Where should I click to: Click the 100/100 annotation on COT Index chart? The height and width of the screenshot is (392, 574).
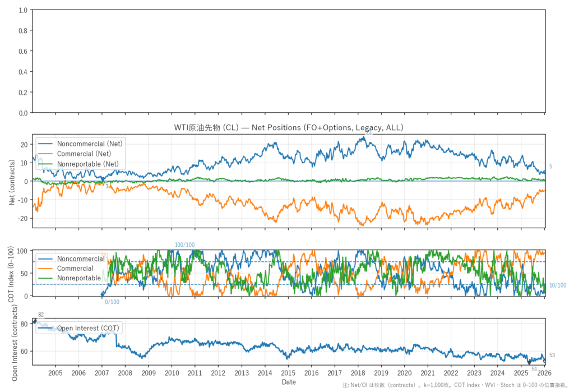tap(185, 245)
